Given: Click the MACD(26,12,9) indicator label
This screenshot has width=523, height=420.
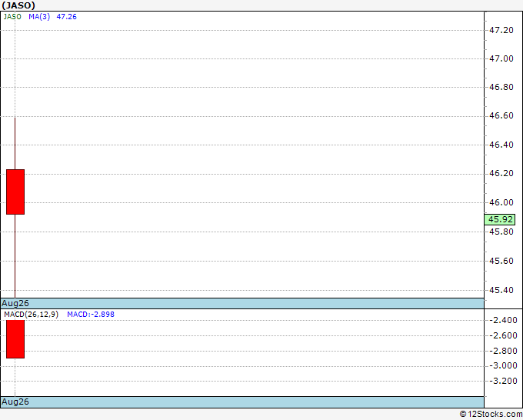Looking at the screenshot, I should click(x=31, y=315).
